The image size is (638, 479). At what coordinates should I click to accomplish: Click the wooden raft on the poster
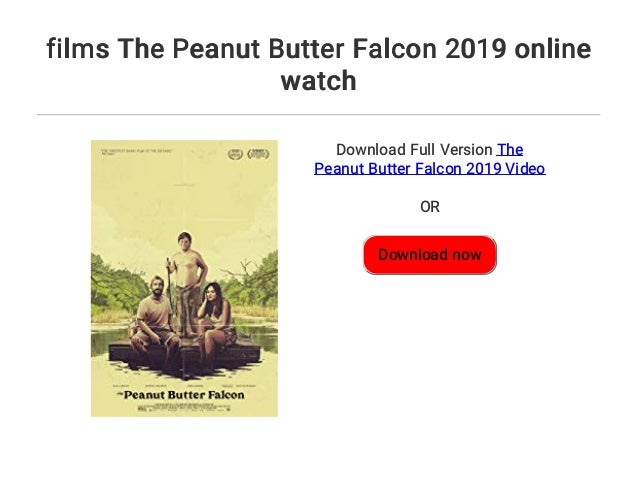pos(184,352)
